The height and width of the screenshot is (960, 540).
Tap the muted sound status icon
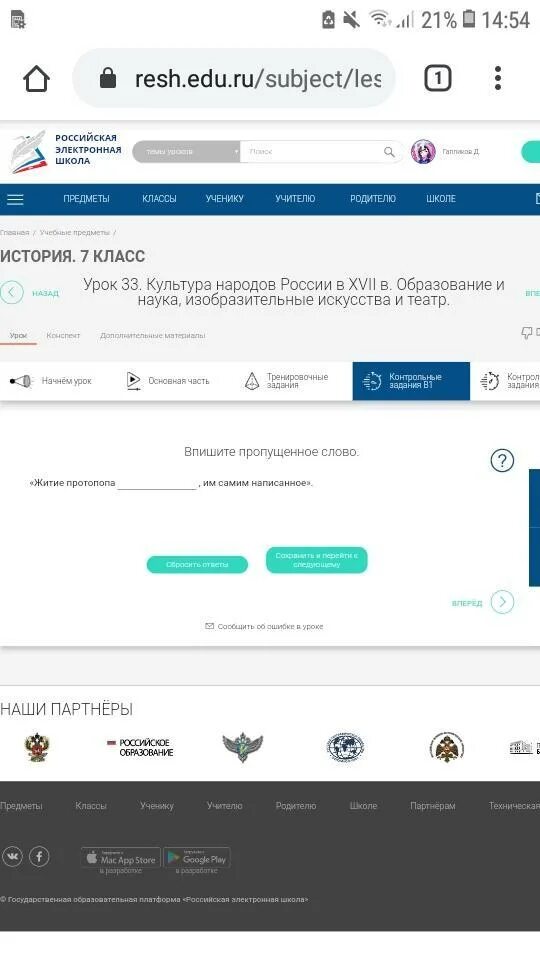click(x=352, y=20)
